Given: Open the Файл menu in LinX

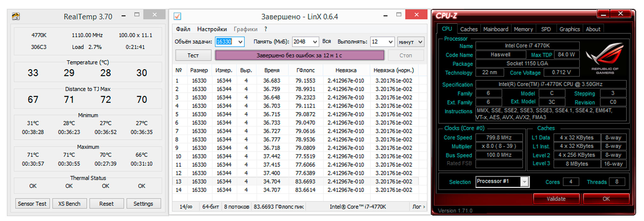Looking at the screenshot, I should [x=183, y=29].
